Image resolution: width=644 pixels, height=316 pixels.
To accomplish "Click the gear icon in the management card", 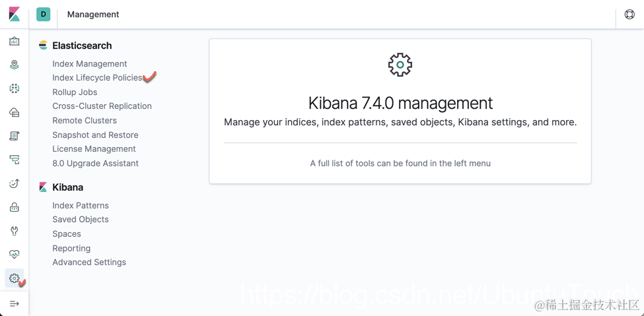I will coord(400,65).
